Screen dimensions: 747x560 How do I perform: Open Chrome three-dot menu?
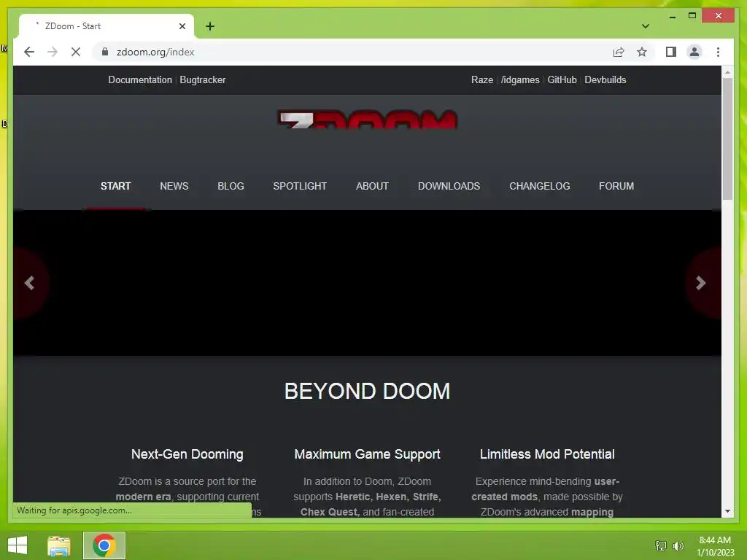click(x=718, y=52)
